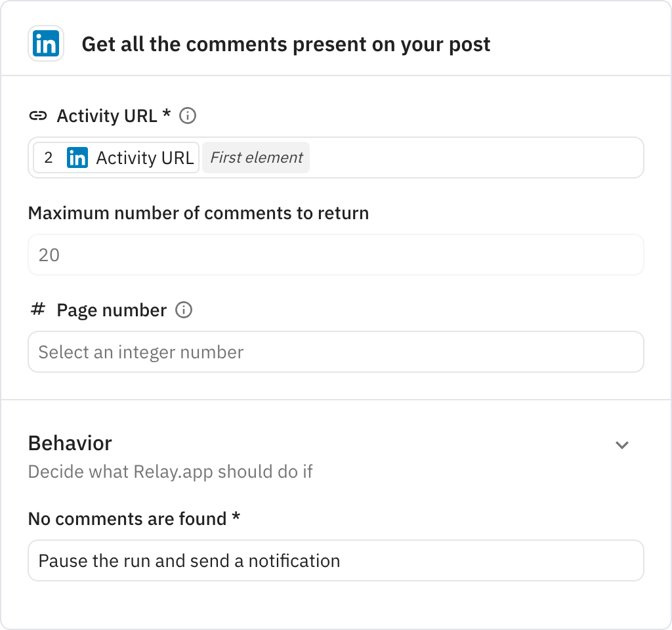Click the link icon beside Activity URL

pyautogui.click(x=39, y=115)
